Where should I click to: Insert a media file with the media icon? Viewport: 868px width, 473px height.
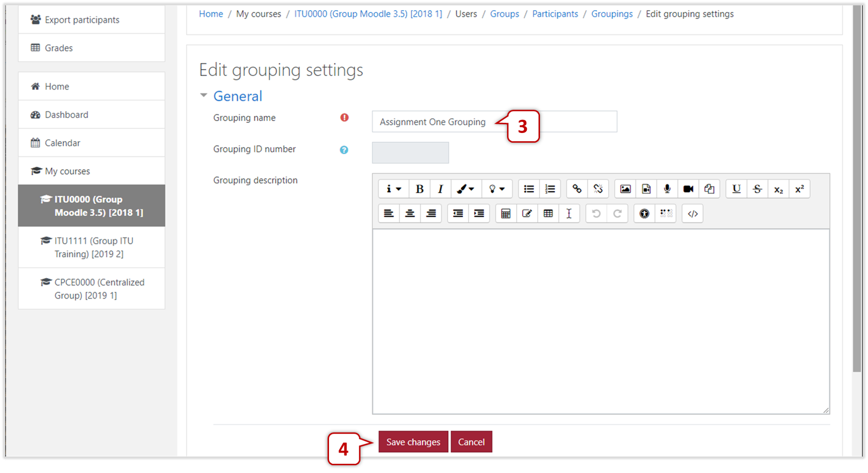pyautogui.click(x=646, y=189)
